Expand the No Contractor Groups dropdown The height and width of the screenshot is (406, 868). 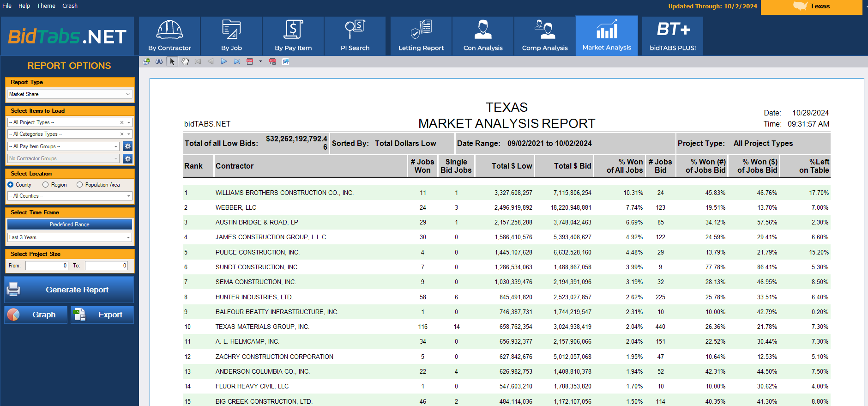[x=116, y=158]
